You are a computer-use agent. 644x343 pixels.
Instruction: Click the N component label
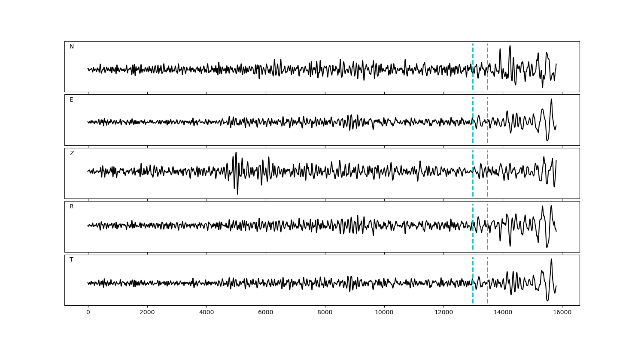click(x=72, y=47)
